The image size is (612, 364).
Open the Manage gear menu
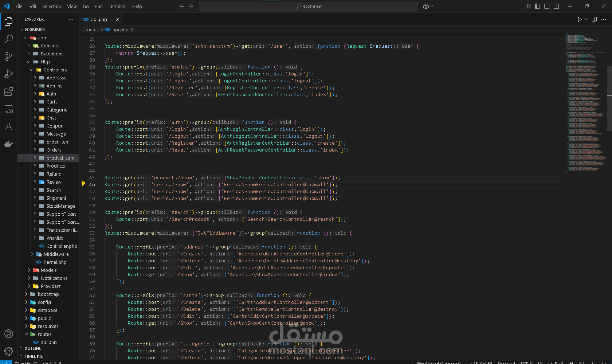click(9, 351)
